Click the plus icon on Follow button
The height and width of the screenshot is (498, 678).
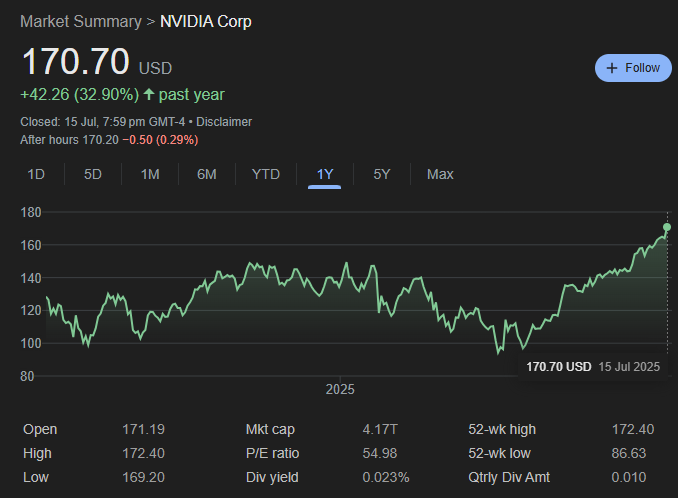click(611, 68)
